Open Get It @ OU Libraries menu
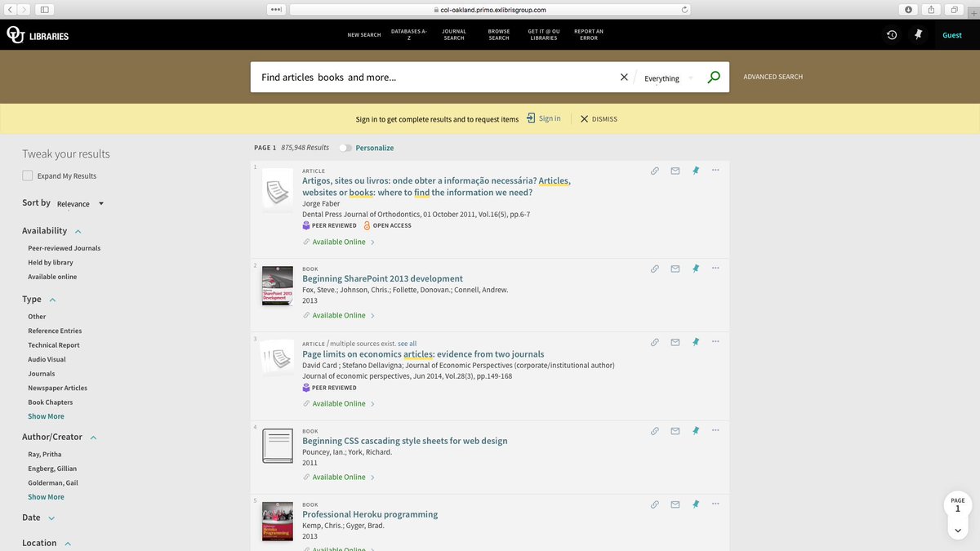980x551 pixels. pos(544,34)
